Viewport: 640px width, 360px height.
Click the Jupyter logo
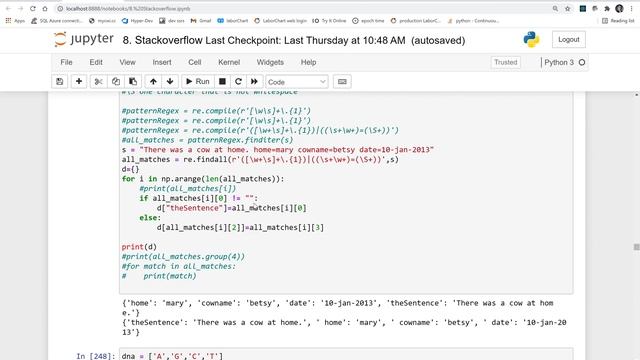pos(84,40)
